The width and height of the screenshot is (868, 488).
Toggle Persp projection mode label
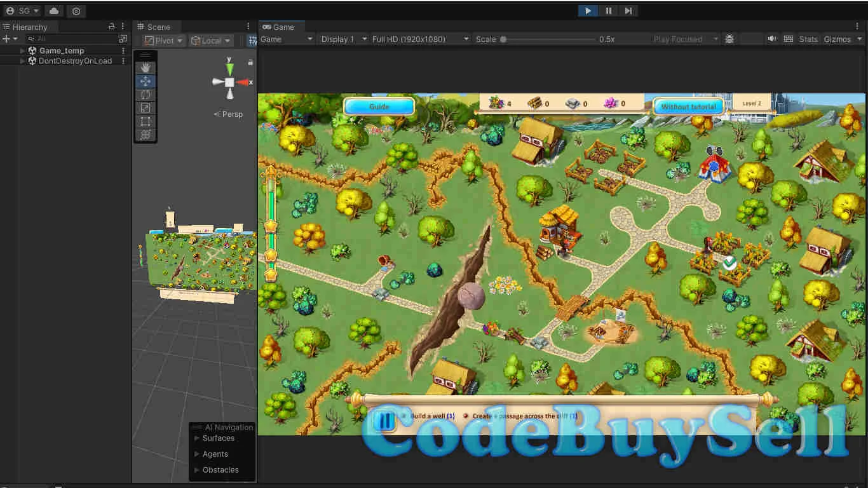coord(229,114)
